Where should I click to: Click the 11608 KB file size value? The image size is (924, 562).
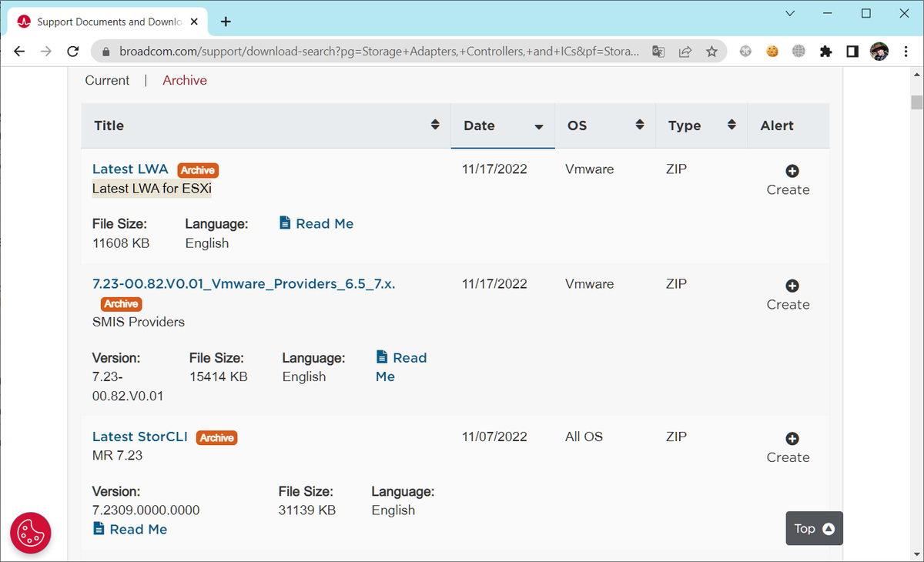click(121, 243)
